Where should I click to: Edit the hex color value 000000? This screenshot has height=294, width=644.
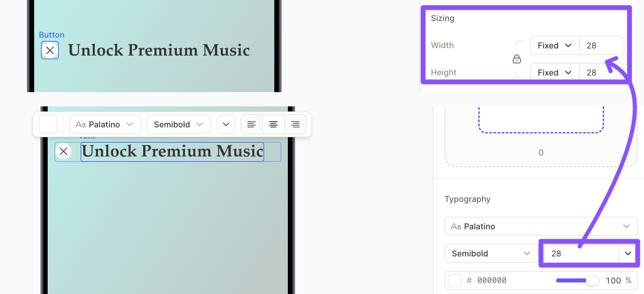(492, 280)
